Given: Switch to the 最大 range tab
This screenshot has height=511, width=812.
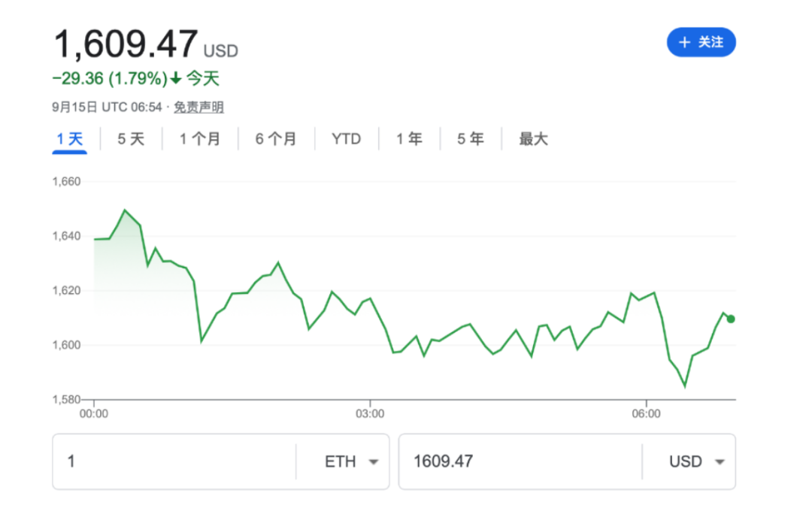Looking at the screenshot, I should click(533, 139).
